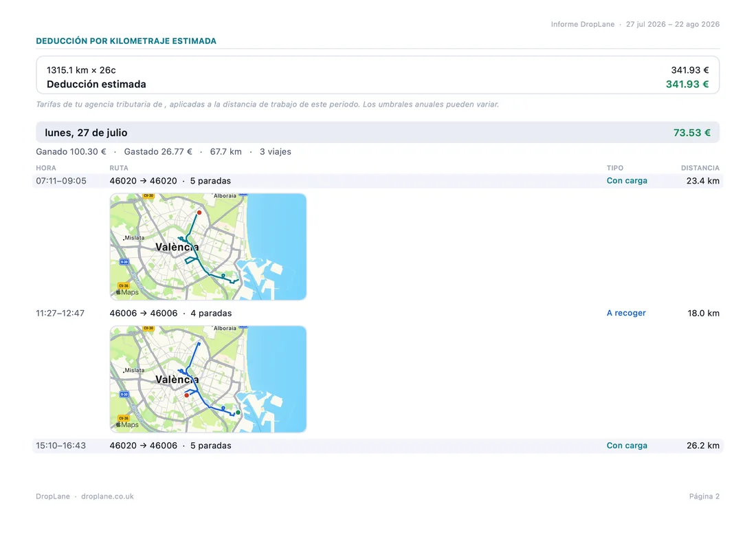
Task: Select the 'DropLane' footer name
Action: pyautogui.click(x=52, y=496)
